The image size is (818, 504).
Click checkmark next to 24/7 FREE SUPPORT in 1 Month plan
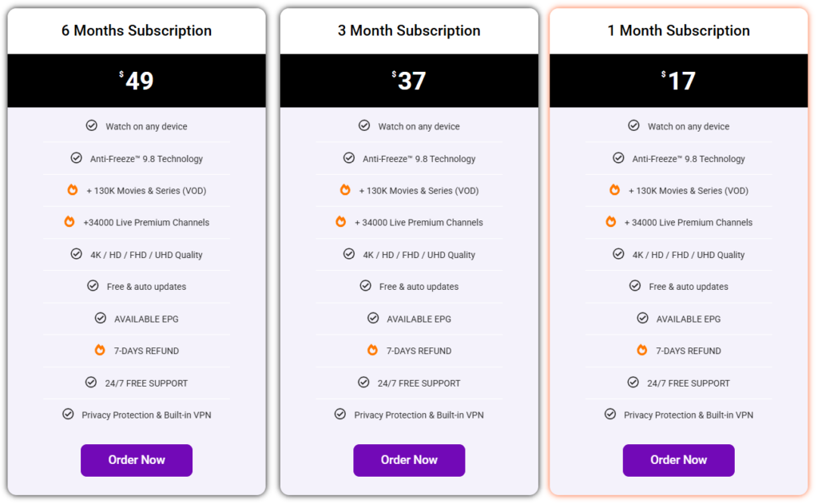pyautogui.click(x=633, y=383)
